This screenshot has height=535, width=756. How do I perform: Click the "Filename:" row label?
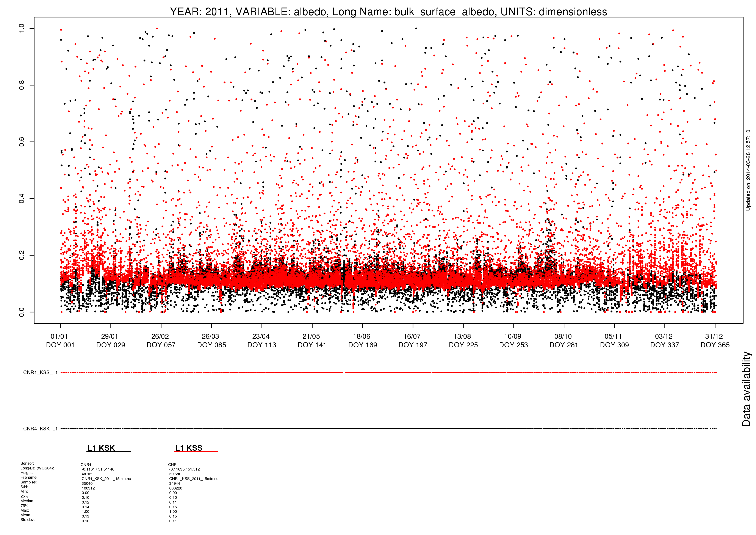coord(29,477)
